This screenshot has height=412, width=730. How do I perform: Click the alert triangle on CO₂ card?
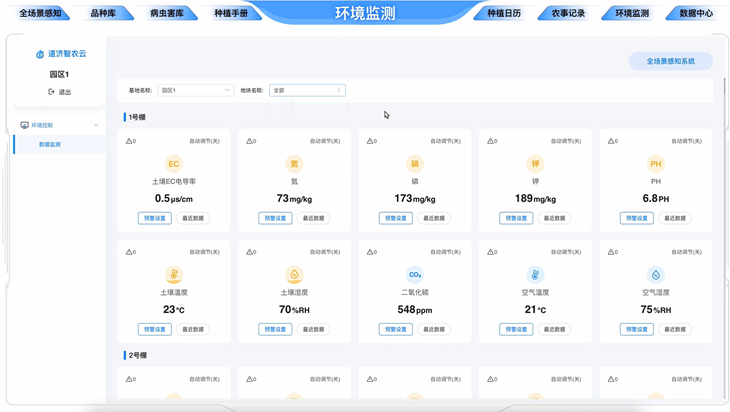(x=370, y=252)
